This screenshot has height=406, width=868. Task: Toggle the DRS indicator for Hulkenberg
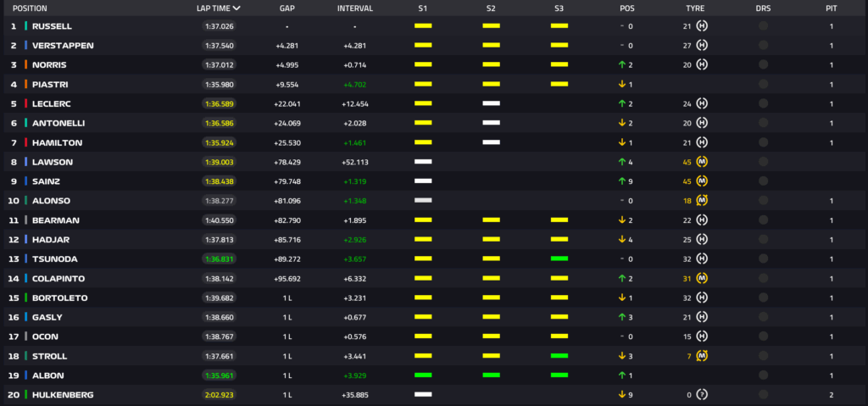pos(763,395)
